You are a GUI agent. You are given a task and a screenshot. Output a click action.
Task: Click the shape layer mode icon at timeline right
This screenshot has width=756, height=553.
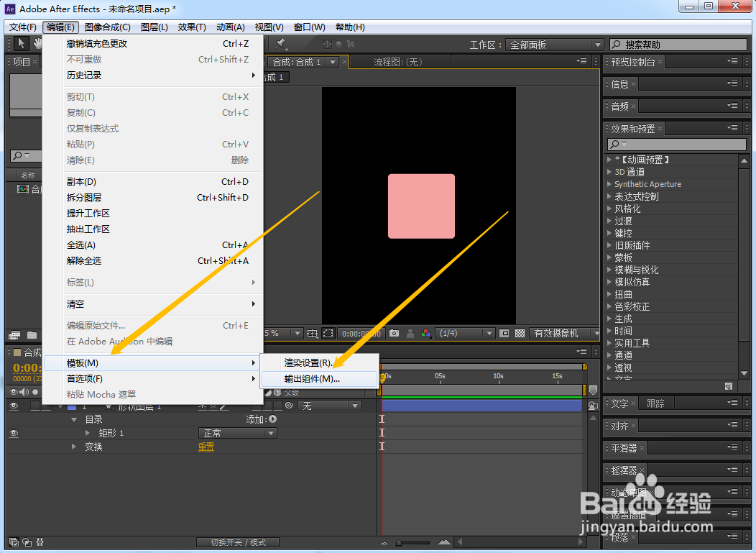pos(593,406)
